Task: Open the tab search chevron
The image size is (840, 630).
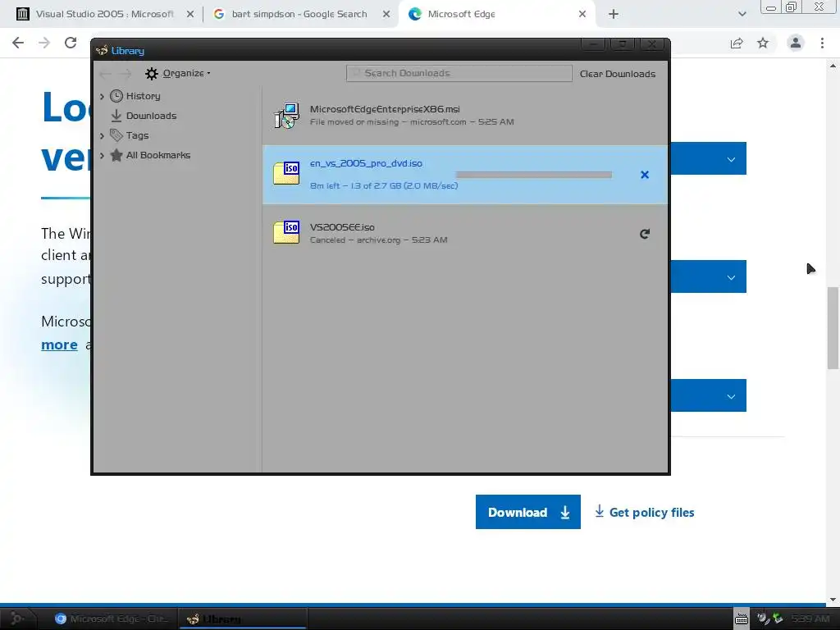Action: pyautogui.click(x=742, y=15)
